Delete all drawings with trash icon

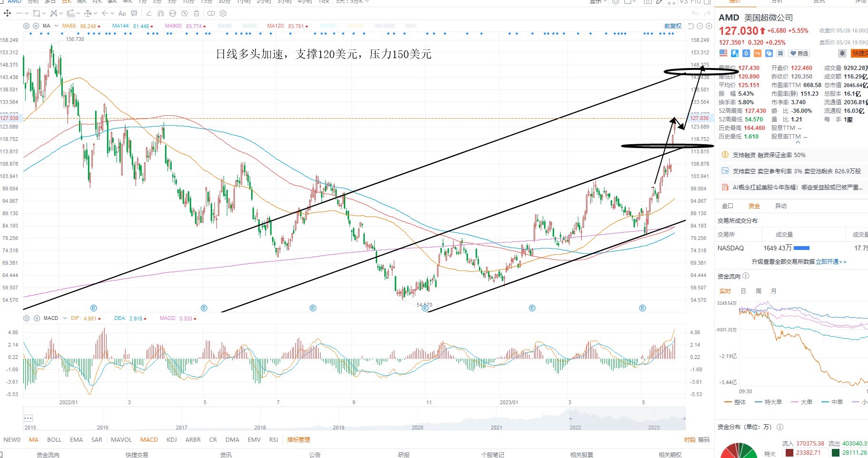pyautogui.click(x=196, y=13)
